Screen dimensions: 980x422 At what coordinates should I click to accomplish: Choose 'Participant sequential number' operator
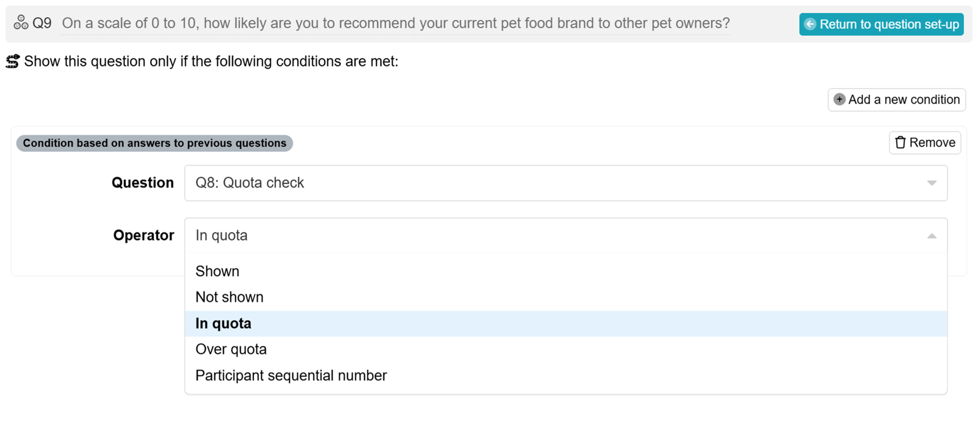[x=290, y=375]
